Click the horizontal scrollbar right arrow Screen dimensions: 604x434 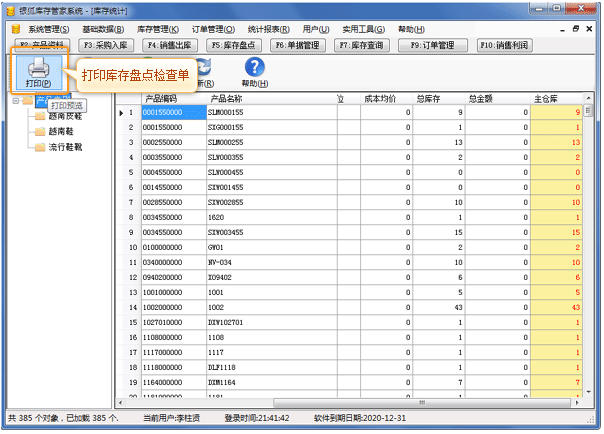pyautogui.click(x=577, y=401)
